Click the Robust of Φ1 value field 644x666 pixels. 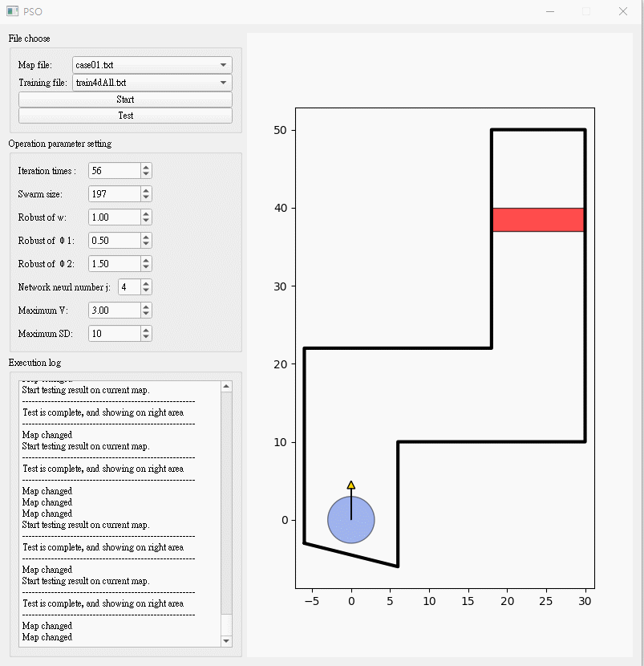115,241
